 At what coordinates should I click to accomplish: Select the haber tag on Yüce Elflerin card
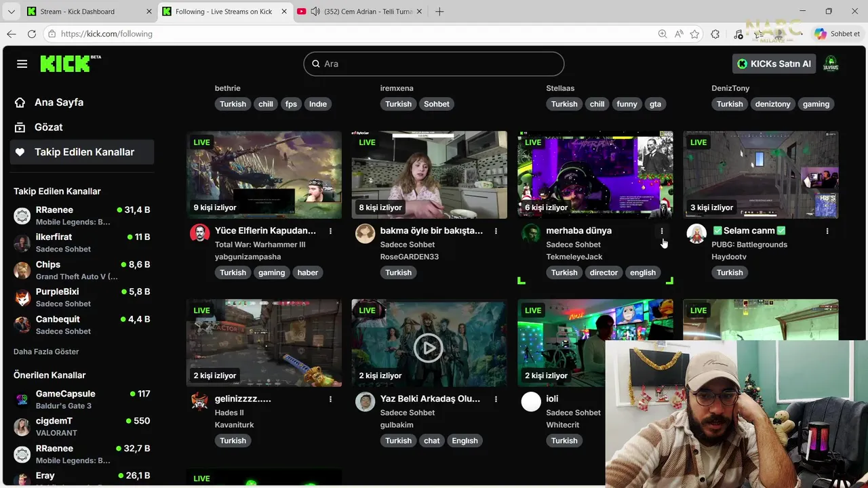[x=307, y=272]
